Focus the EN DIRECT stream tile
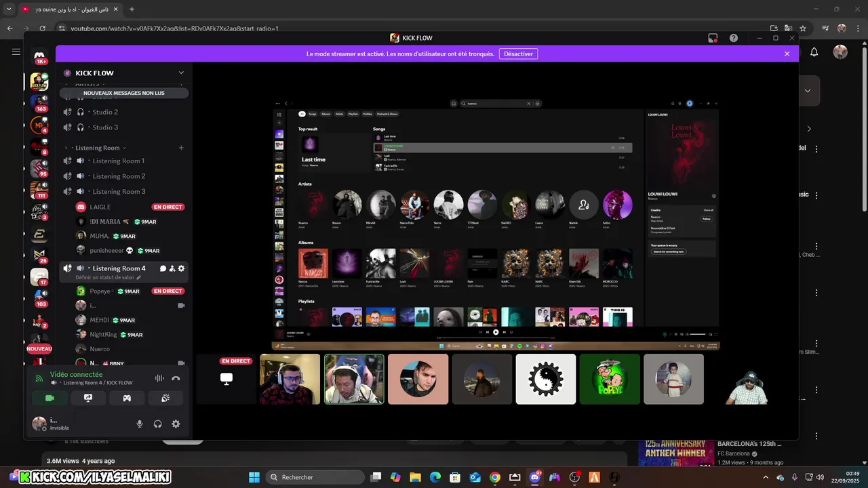This screenshot has height=488, width=868. [x=226, y=379]
